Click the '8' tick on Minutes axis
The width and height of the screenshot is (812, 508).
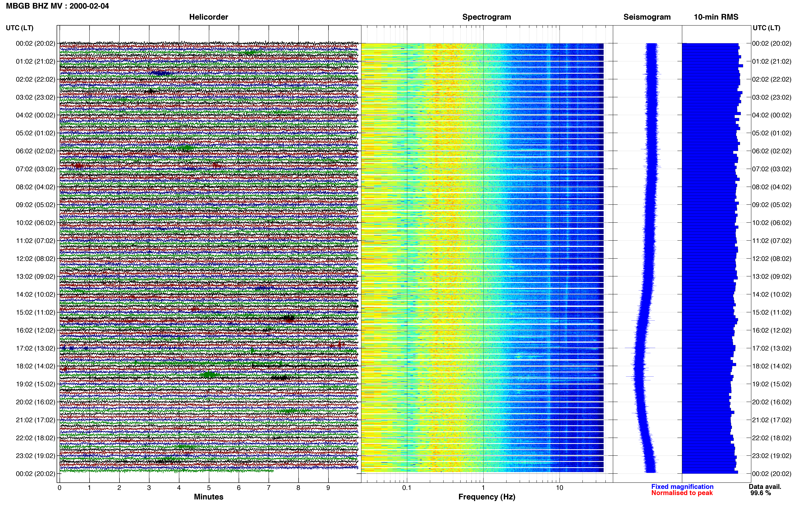tap(298, 488)
